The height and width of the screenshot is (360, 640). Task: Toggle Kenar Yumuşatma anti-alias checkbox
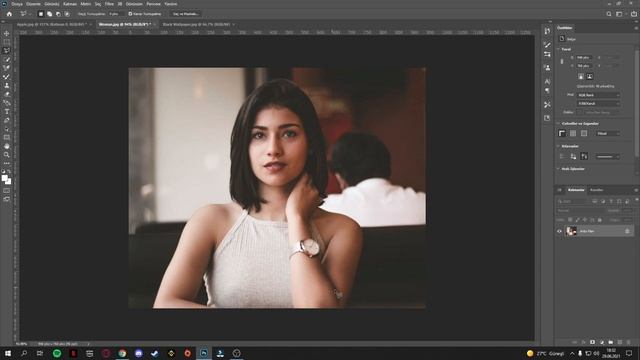[x=130, y=14]
